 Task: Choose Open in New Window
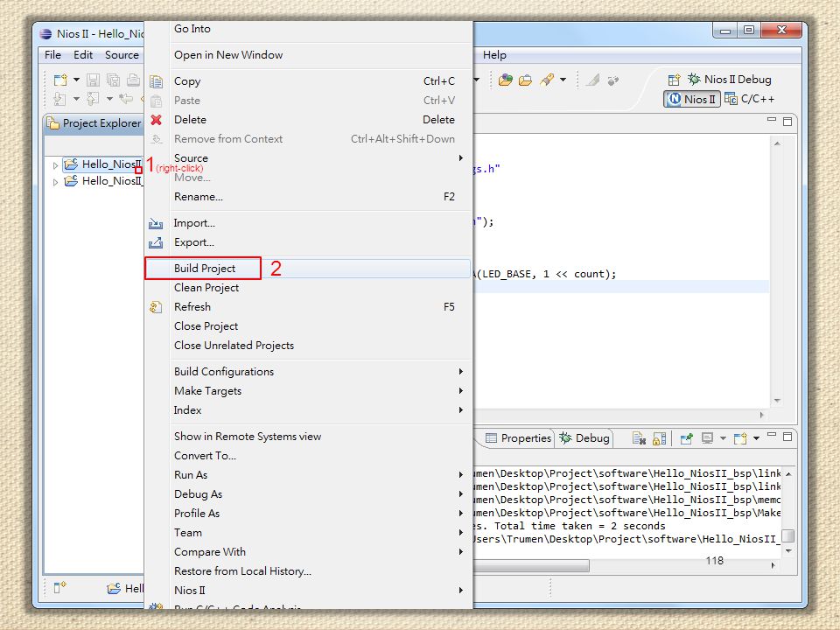[x=309, y=54]
